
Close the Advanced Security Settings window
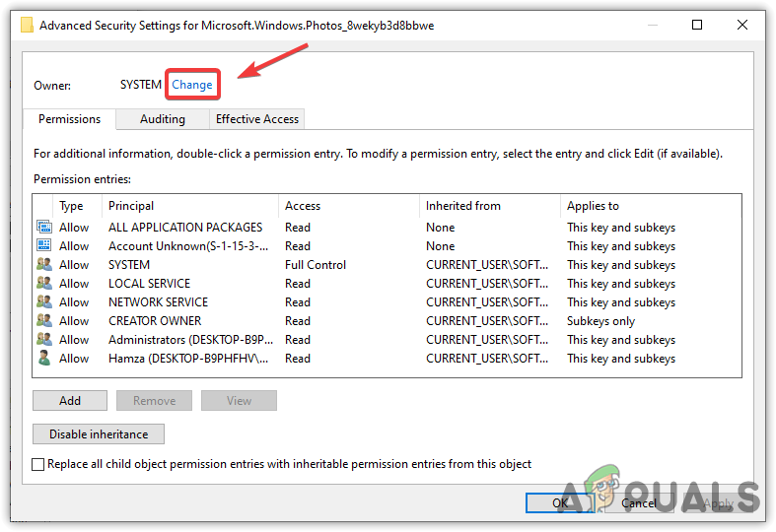pos(741,25)
